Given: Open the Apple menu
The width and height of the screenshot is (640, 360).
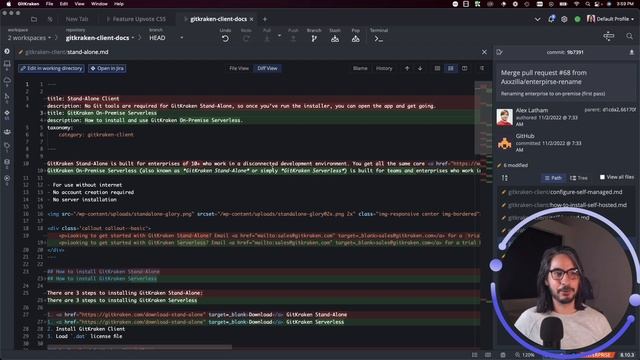Looking at the screenshot, I should (x=9, y=4).
